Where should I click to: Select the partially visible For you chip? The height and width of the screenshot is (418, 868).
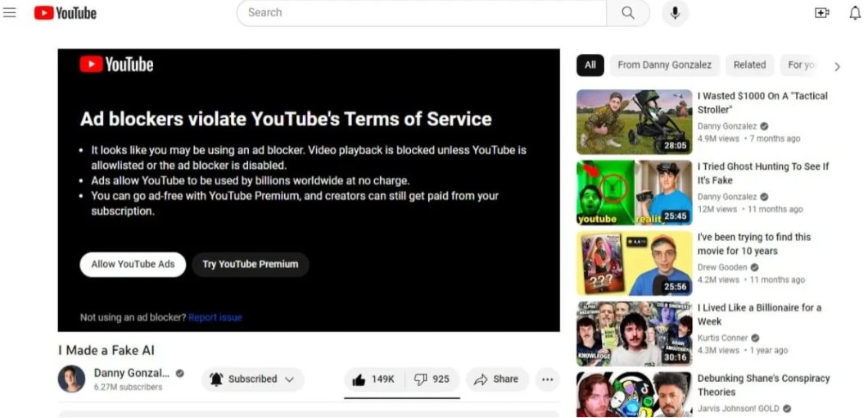click(x=801, y=65)
